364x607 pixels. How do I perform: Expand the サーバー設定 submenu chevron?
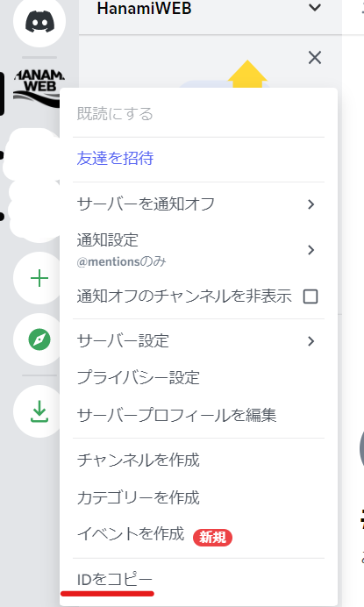point(310,340)
